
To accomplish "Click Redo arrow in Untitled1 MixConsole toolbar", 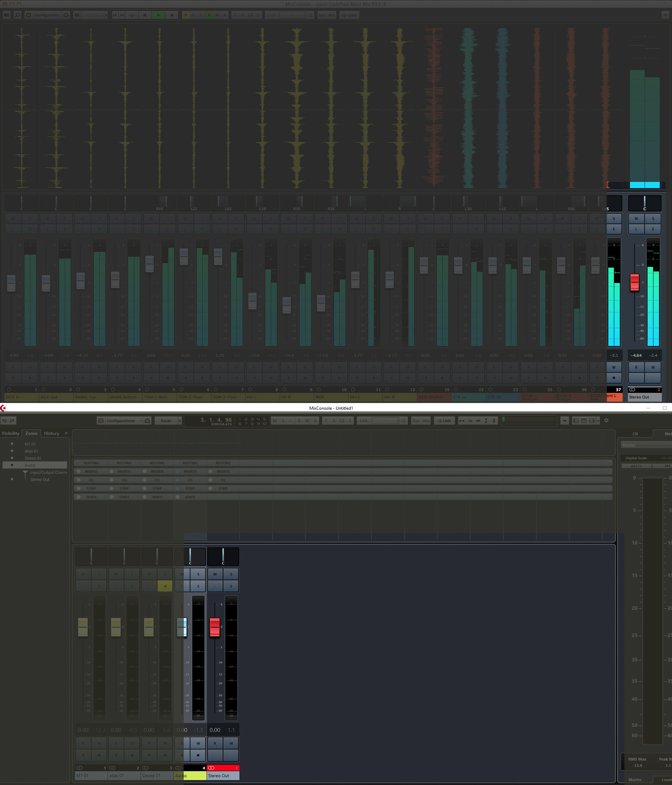I will (12, 420).
